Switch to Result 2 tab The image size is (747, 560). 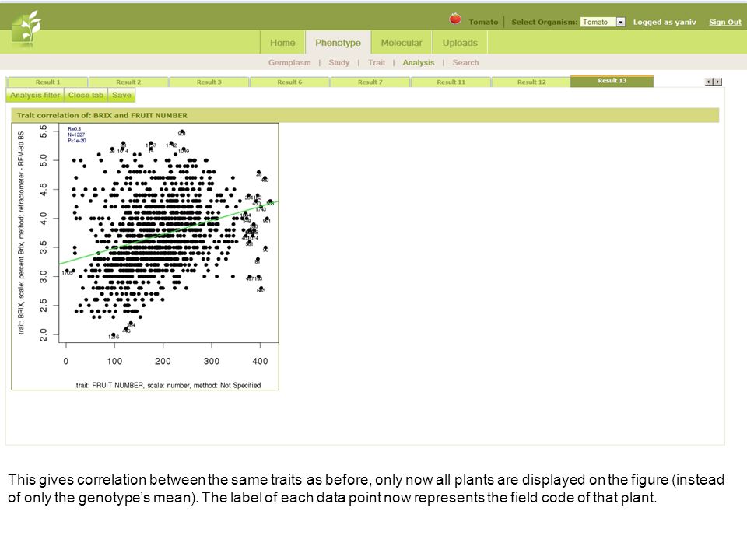(128, 82)
